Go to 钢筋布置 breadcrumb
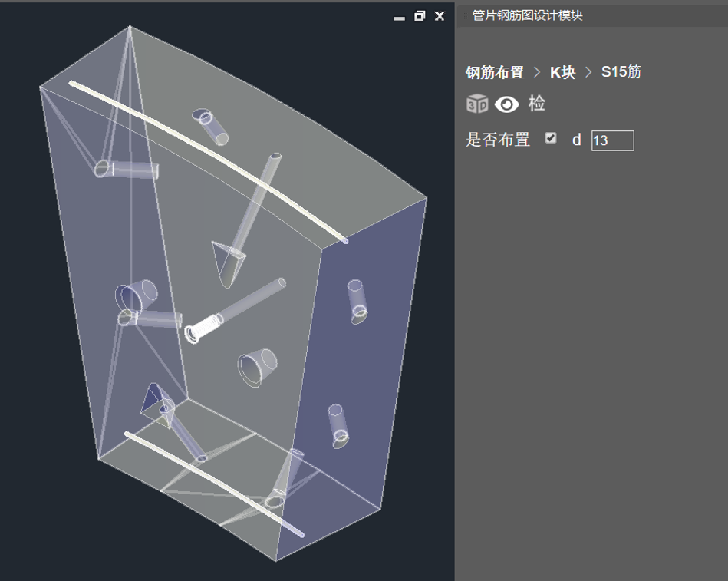The width and height of the screenshot is (728, 581). 495,72
